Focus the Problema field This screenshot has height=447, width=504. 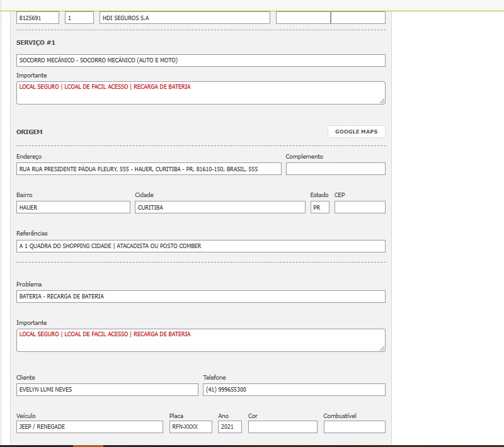(x=200, y=296)
